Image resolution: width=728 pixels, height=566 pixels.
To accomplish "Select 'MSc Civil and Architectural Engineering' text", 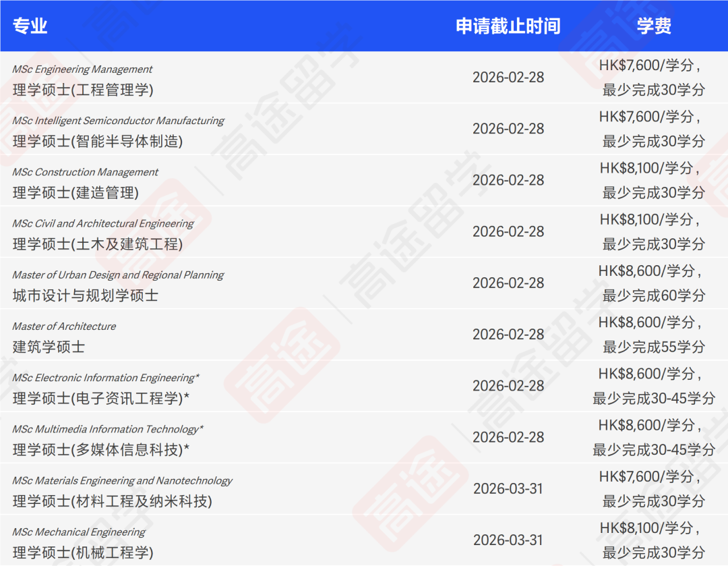I will click(103, 223).
